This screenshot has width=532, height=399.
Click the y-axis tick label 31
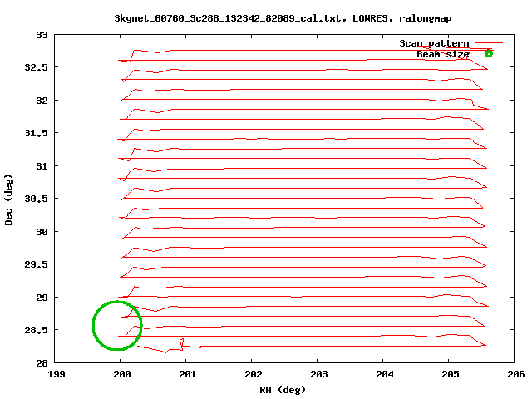pyautogui.click(x=42, y=166)
